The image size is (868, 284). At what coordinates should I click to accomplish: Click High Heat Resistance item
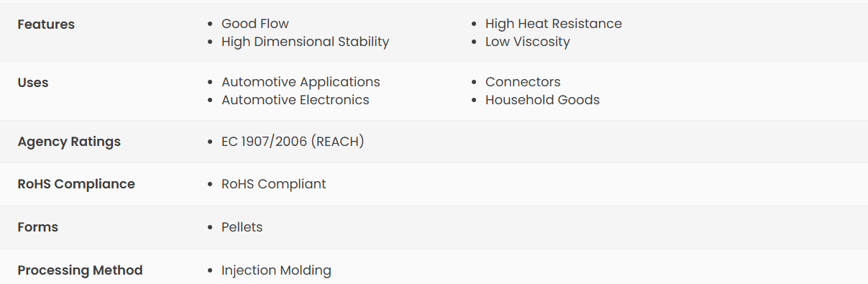554,24
